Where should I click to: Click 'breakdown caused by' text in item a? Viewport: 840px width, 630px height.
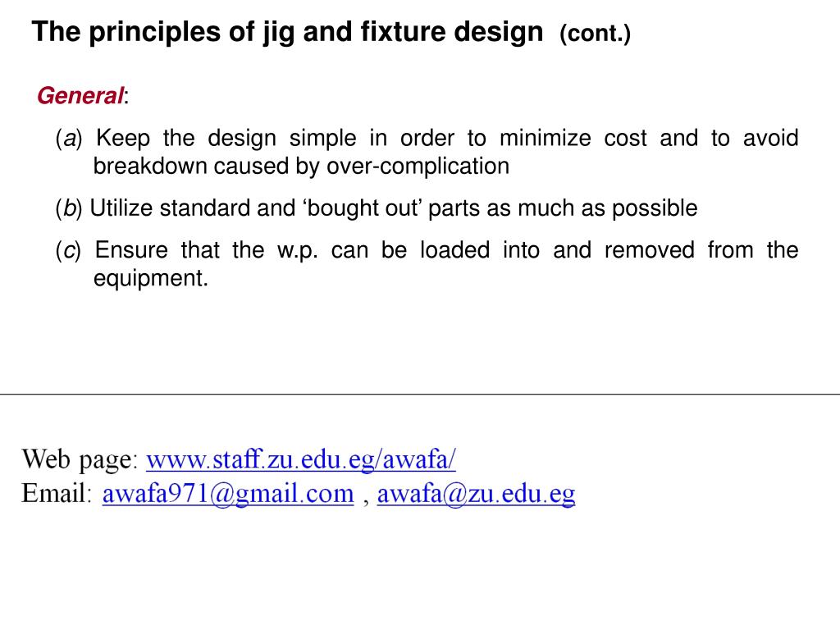pyautogui.click(x=207, y=167)
